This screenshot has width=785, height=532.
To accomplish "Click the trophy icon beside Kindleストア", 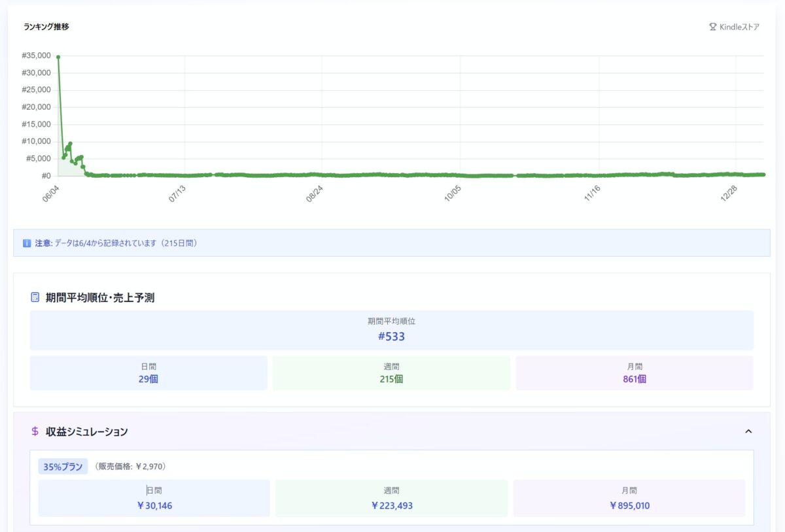I will (712, 27).
